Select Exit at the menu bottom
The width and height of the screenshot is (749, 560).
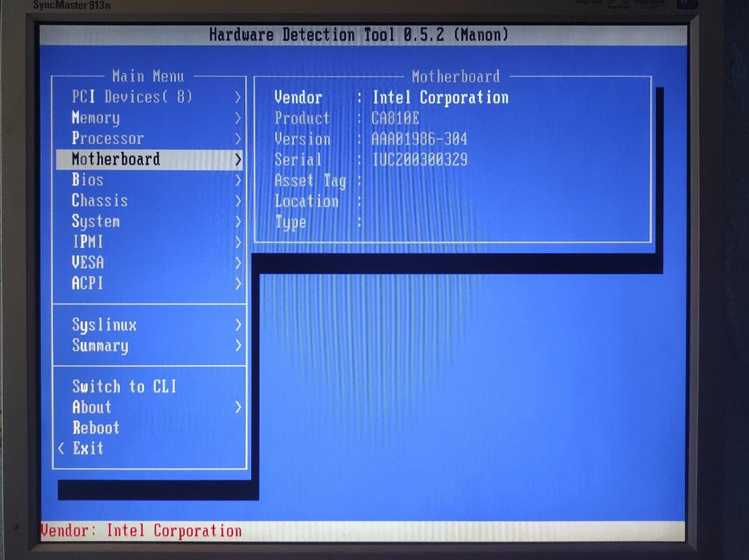tap(88, 448)
